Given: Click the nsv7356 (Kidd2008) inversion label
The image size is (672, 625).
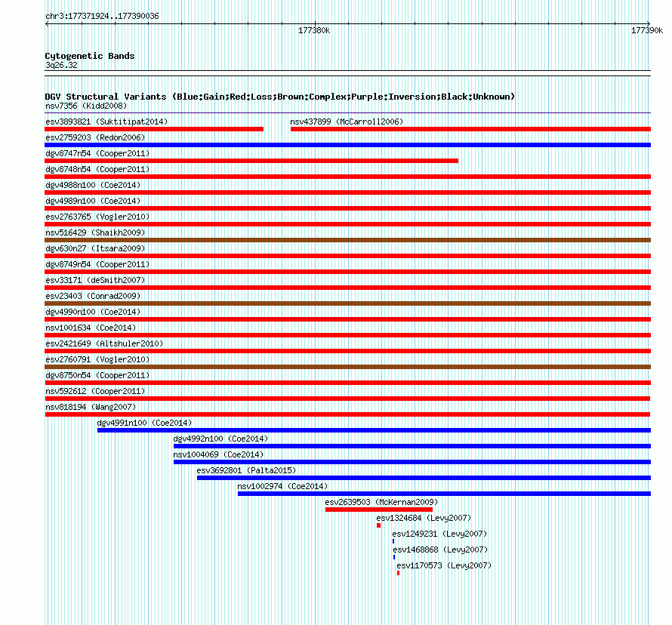Looking at the screenshot, I should pos(86,106).
